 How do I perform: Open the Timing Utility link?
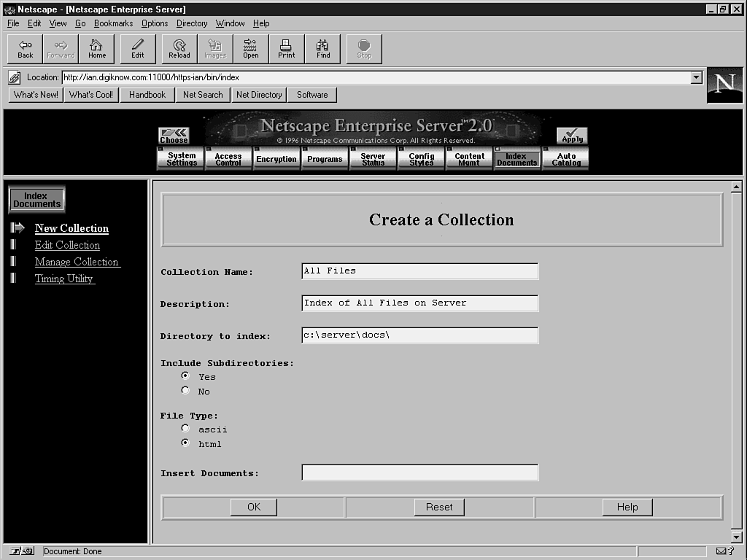[x=64, y=279]
